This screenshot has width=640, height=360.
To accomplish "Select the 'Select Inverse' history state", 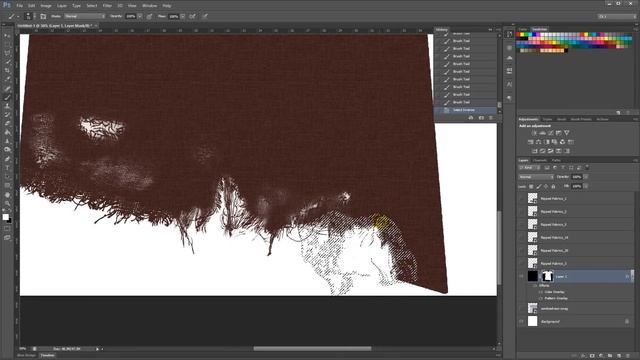I will click(x=465, y=110).
